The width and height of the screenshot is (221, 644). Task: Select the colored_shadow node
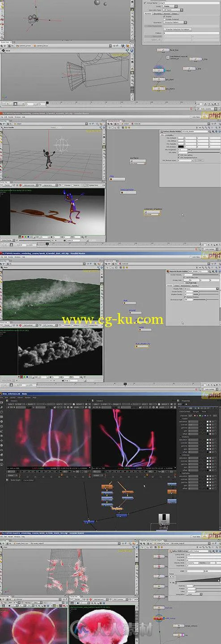[152, 213]
